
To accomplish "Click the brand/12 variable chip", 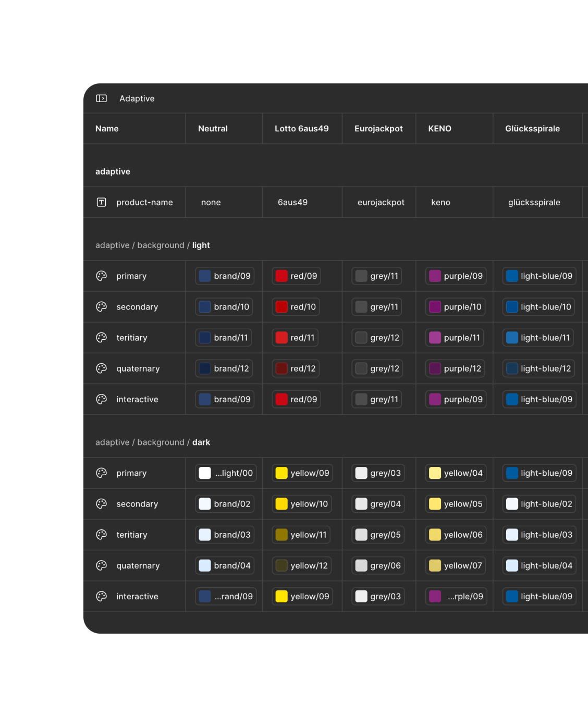I will click(x=224, y=368).
